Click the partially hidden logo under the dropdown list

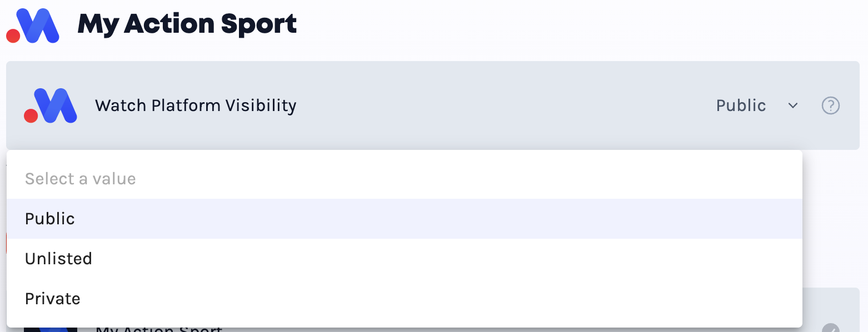pos(50,329)
